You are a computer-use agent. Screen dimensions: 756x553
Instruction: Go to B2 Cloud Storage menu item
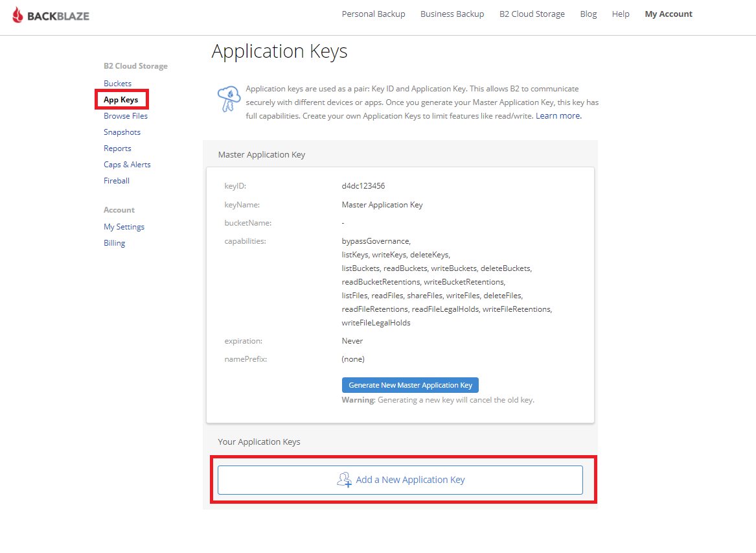click(531, 14)
